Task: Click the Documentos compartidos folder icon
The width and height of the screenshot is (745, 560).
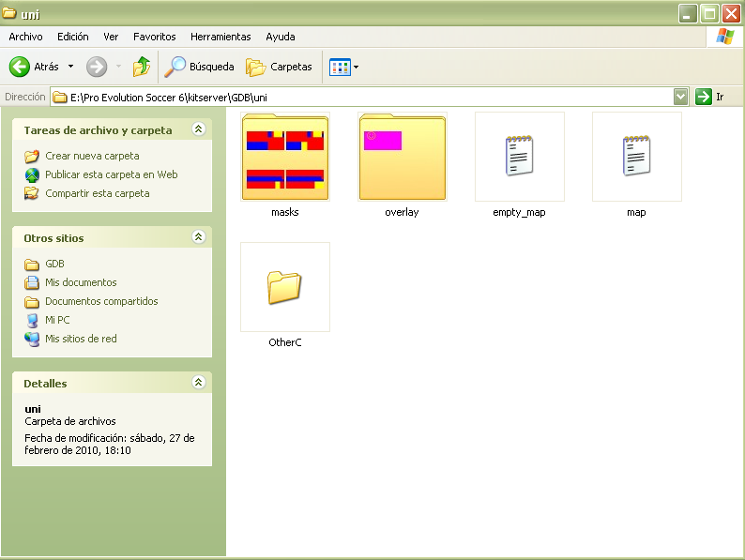Action: [32, 302]
